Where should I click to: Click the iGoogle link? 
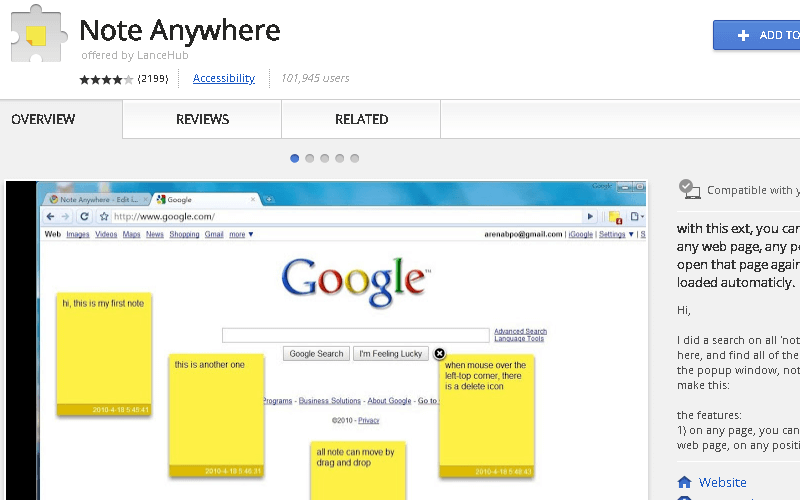(581, 234)
